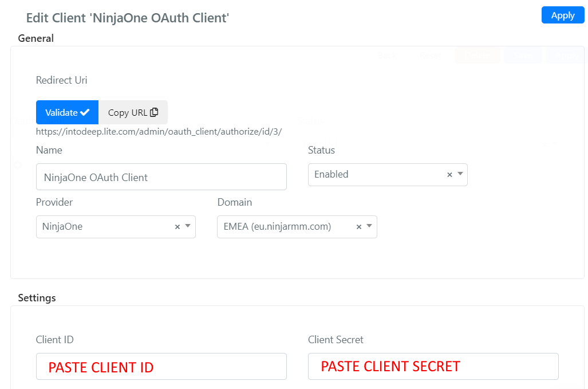Click the Client ID label
The height and width of the screenshot is (389, 588).
[x=55, y=340]
